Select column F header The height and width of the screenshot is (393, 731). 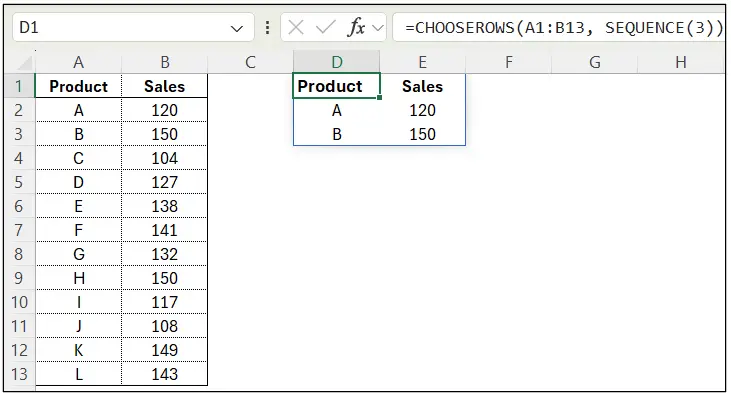tap(509, 62)
